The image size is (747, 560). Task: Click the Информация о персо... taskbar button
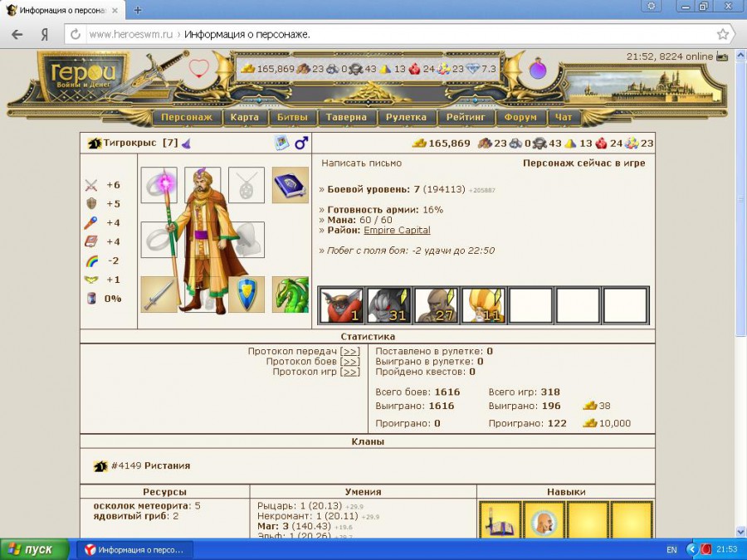pos(134,549)
